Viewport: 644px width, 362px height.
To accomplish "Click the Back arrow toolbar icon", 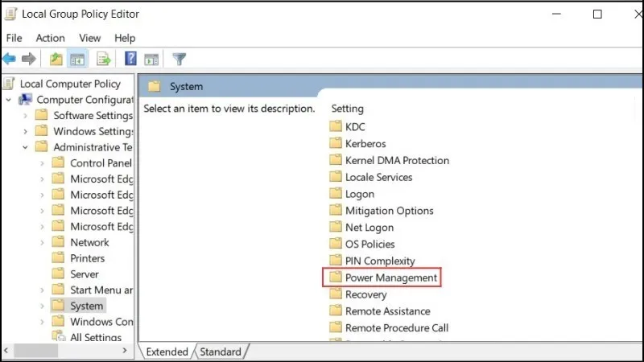I will click(x=10, y=59).
